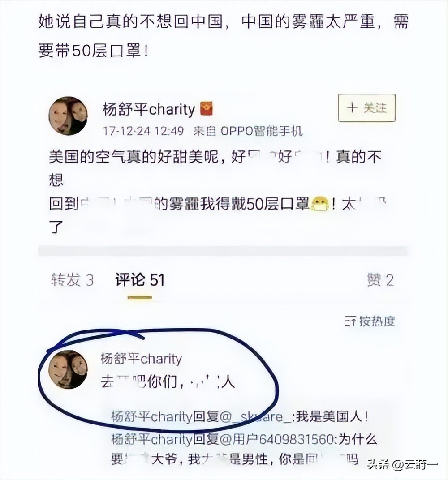Tap the plus sign inside 关注 button
This screenshot has width=448, height=480.
352,108
